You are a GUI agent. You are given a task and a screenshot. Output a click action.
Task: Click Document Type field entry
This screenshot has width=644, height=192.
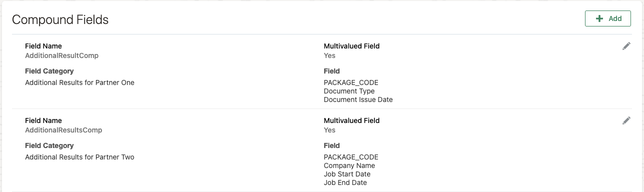[x=349, y=91]
